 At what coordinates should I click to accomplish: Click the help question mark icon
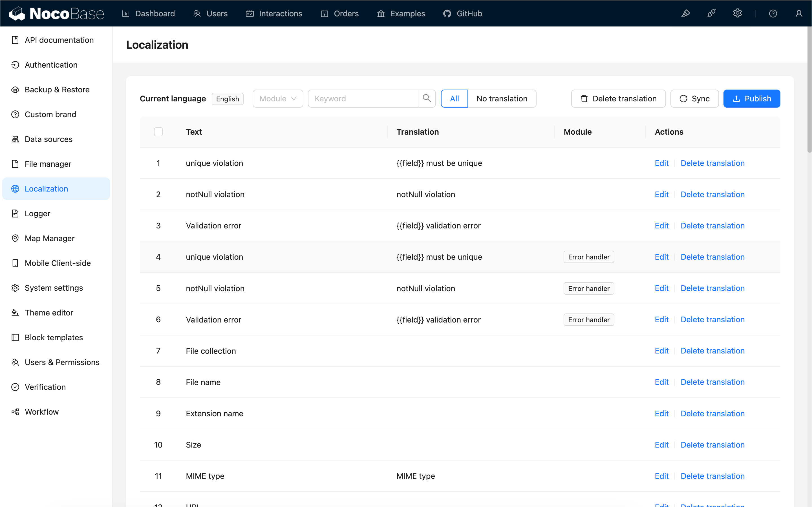773,14
